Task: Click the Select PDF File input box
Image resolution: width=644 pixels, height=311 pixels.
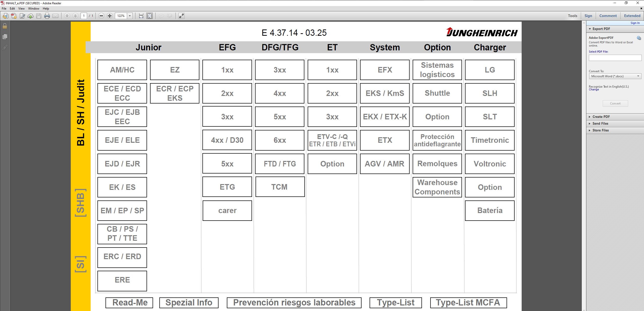Action: [615, 58]
